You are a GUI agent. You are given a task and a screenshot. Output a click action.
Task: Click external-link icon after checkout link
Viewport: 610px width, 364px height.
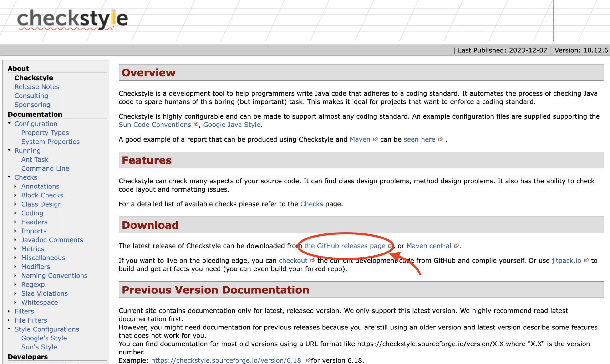(x=312, y=260)
